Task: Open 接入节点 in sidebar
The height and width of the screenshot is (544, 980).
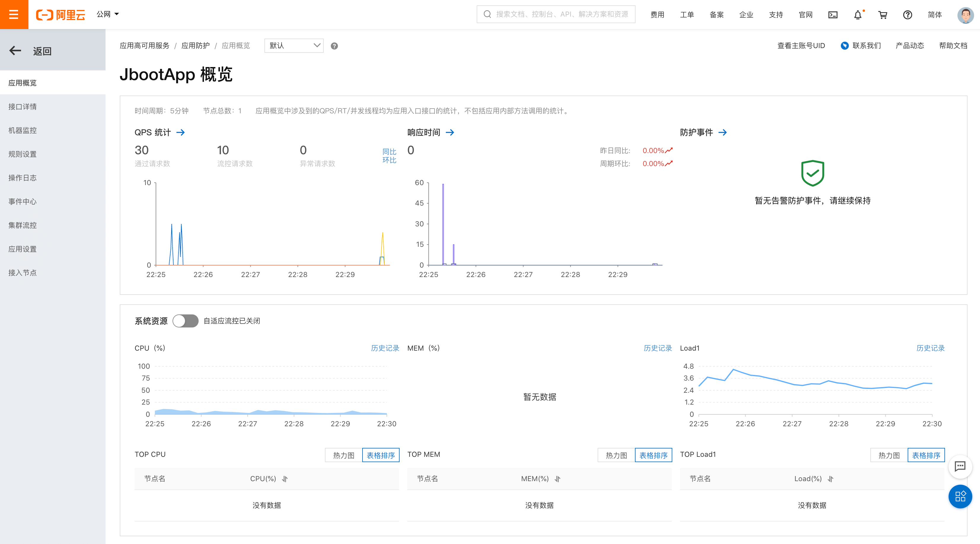Action: coord(52,273)
